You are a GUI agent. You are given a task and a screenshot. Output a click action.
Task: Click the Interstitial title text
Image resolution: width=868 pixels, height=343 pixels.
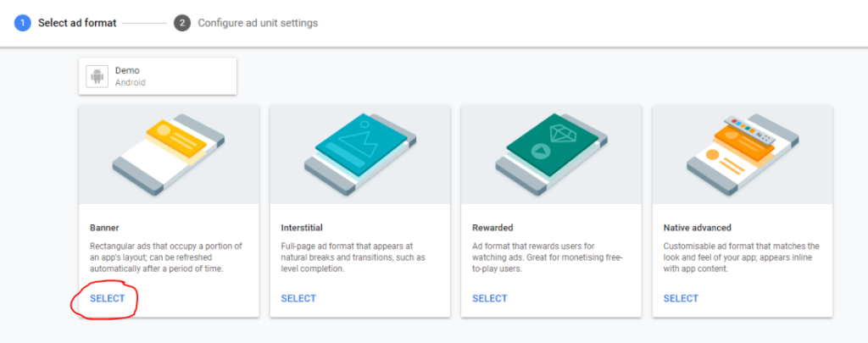click(x=302, y=227)
